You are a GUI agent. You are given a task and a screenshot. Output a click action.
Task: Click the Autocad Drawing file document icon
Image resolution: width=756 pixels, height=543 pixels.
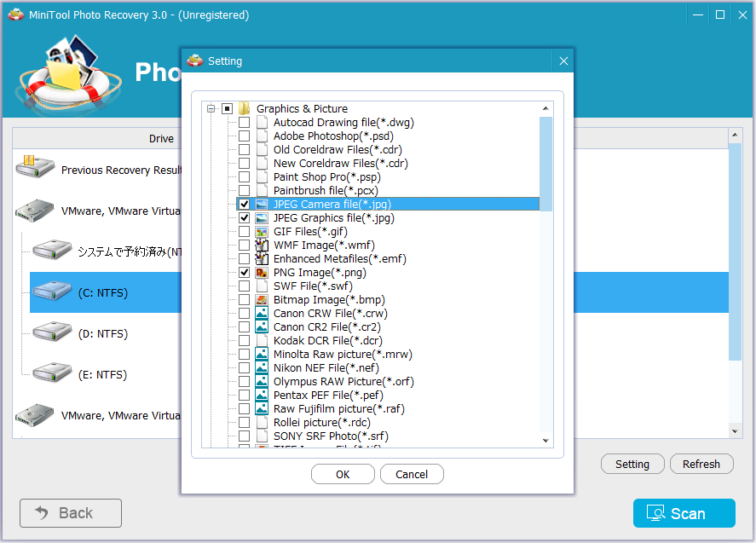262,123
